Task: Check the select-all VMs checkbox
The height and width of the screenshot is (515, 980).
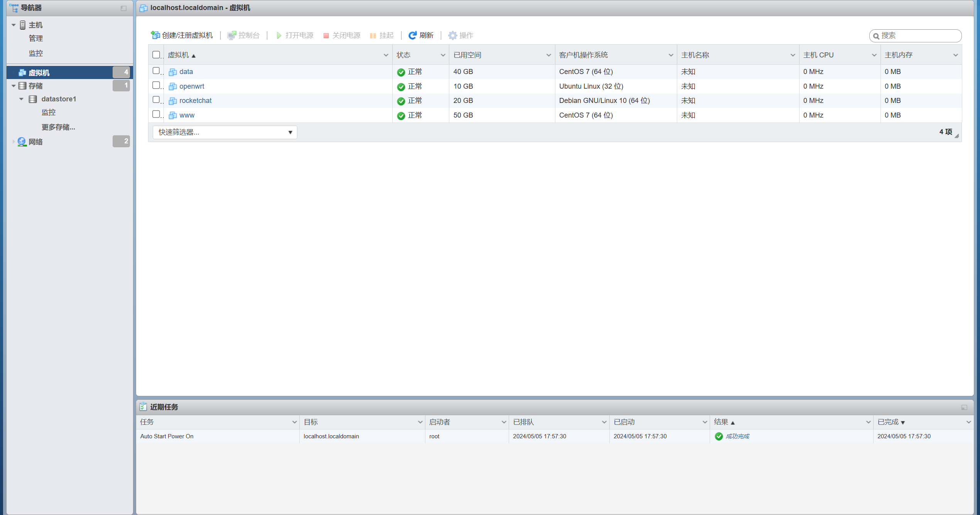Action: coord(156,55)
